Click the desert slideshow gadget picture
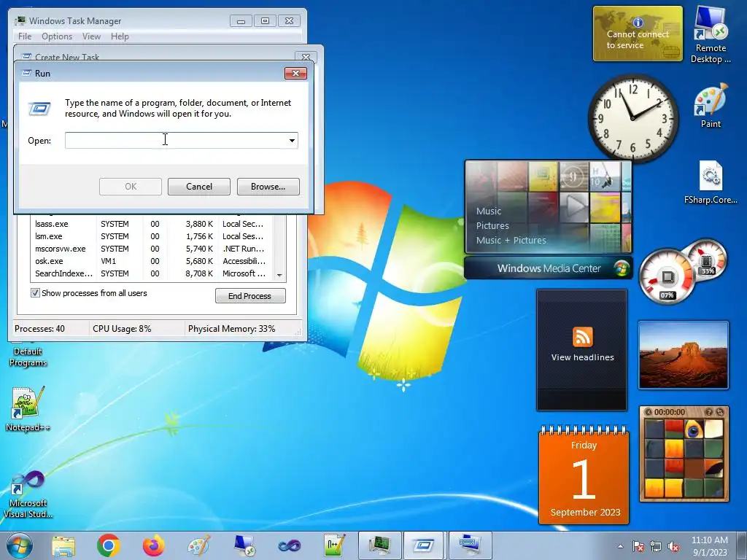 click(683, 356)
